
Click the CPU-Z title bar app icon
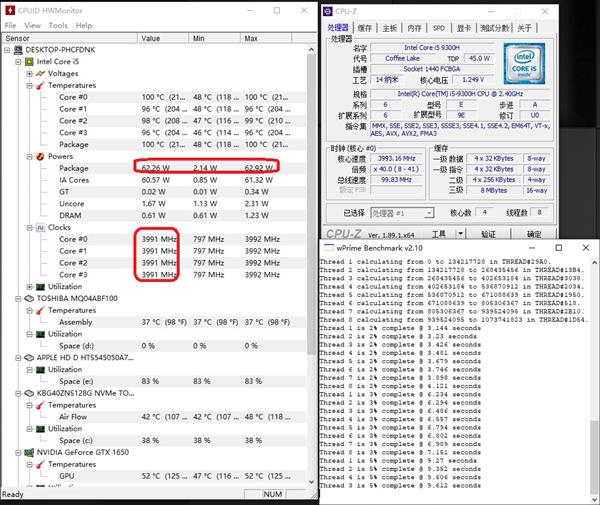(x=328, y=11)
